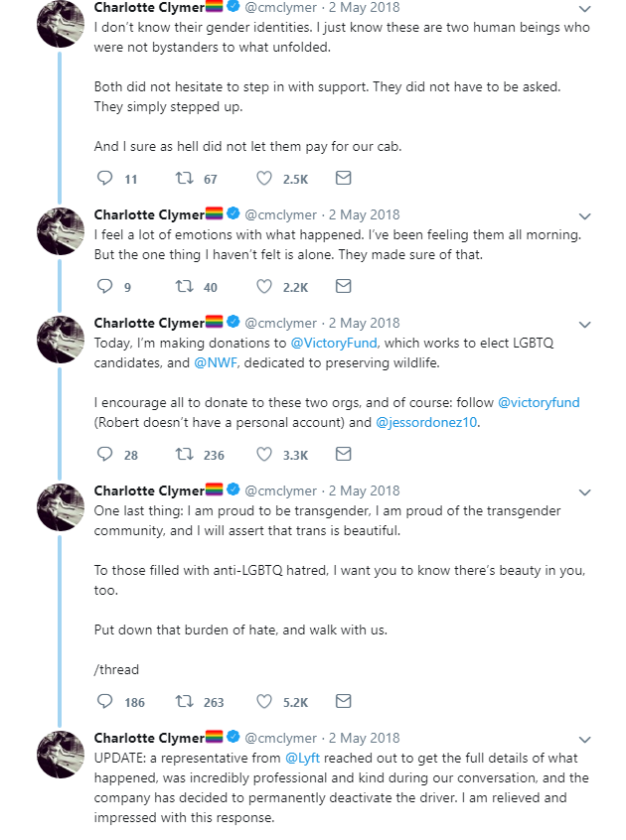Viewport: 626px width, 840px height.
Task: Like the tweet with 3.3K likes
Action: tap(264, 455)
